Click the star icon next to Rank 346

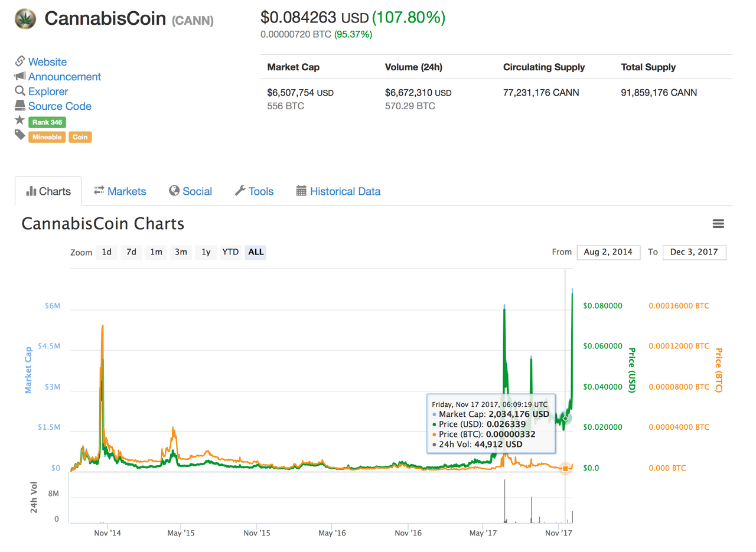pyautogui.click(x=19, y=120)
